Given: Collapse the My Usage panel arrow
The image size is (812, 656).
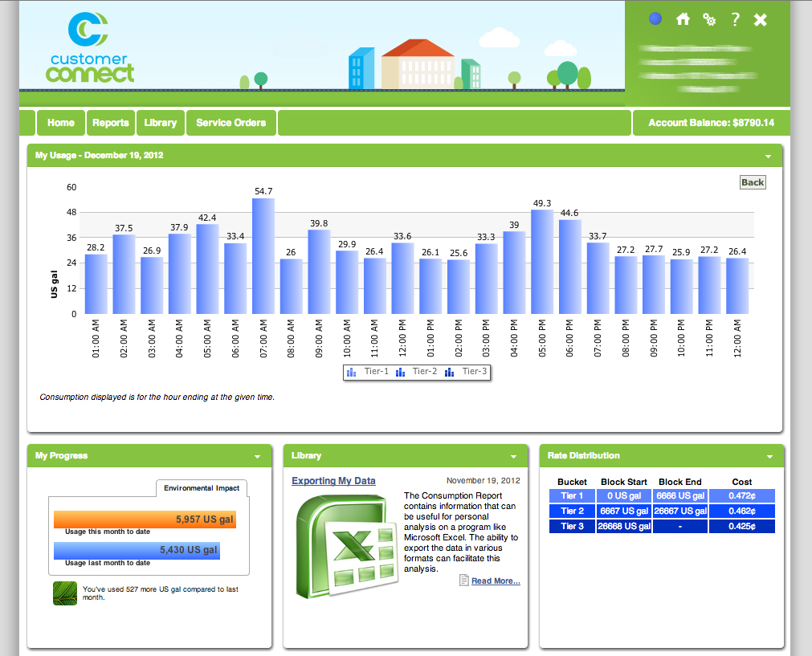Looking at the screenshot, I should pos(768,157).
